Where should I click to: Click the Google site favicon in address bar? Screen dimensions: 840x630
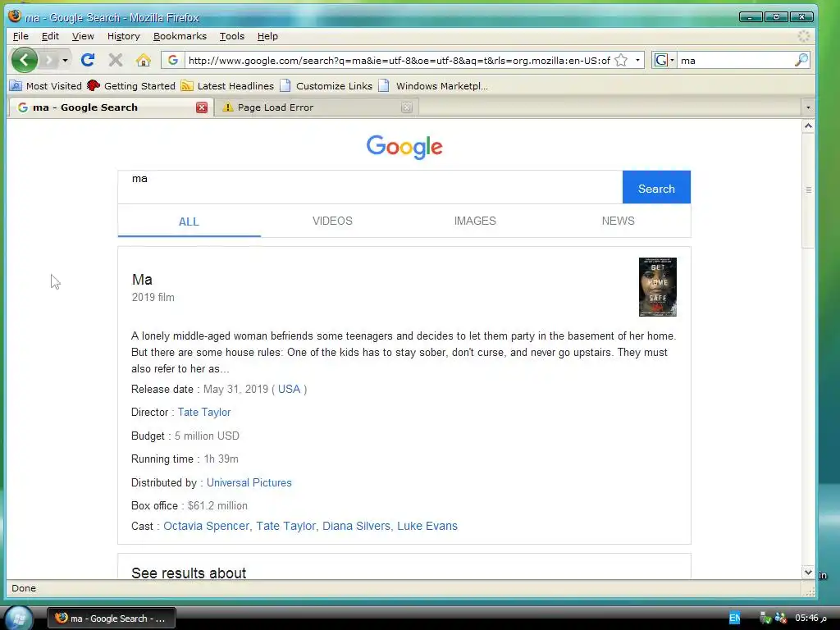(x=172, y=60)
